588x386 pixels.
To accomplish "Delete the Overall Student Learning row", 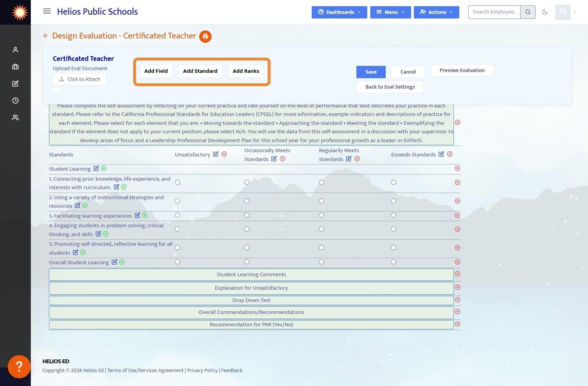I will pyautogui.click(x=457, y=262).
